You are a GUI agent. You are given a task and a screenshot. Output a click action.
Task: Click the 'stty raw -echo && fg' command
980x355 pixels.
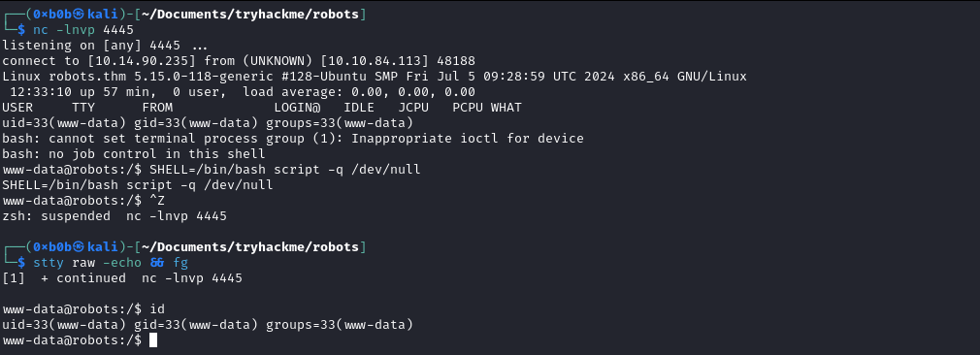111,263
